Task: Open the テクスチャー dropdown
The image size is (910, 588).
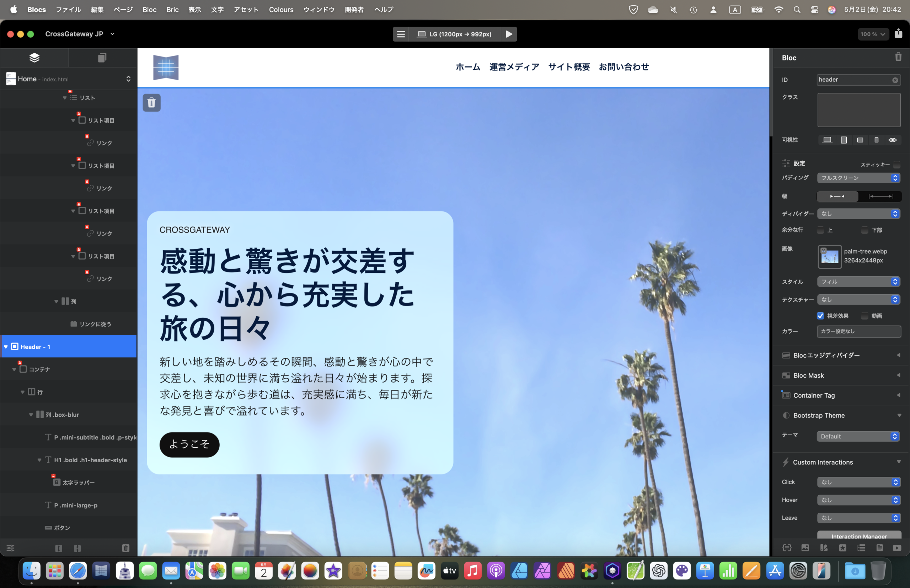Action: [x=858, y=300]
